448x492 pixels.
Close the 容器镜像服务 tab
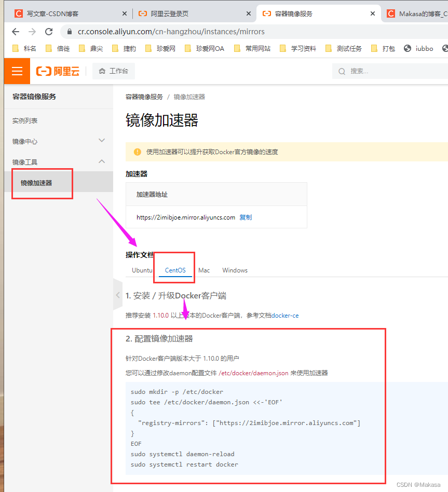pos(372,13)
